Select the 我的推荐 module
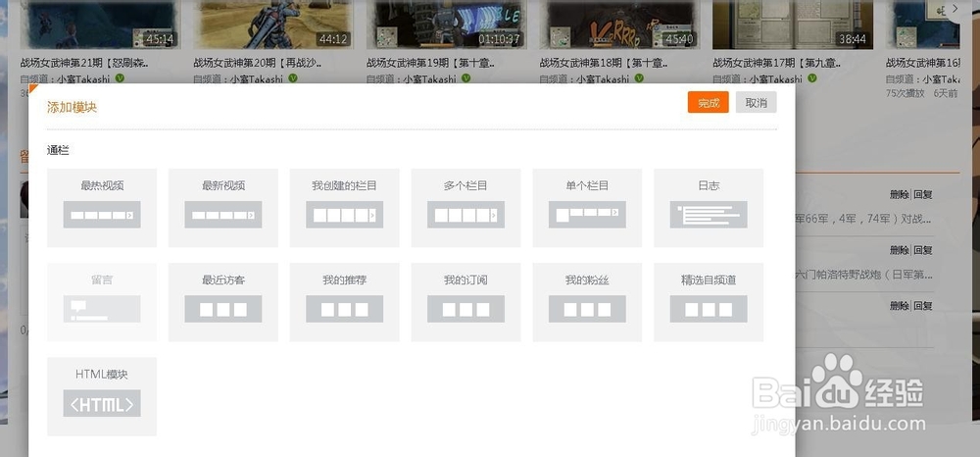 pyautogui.click(x=344, y=302)
